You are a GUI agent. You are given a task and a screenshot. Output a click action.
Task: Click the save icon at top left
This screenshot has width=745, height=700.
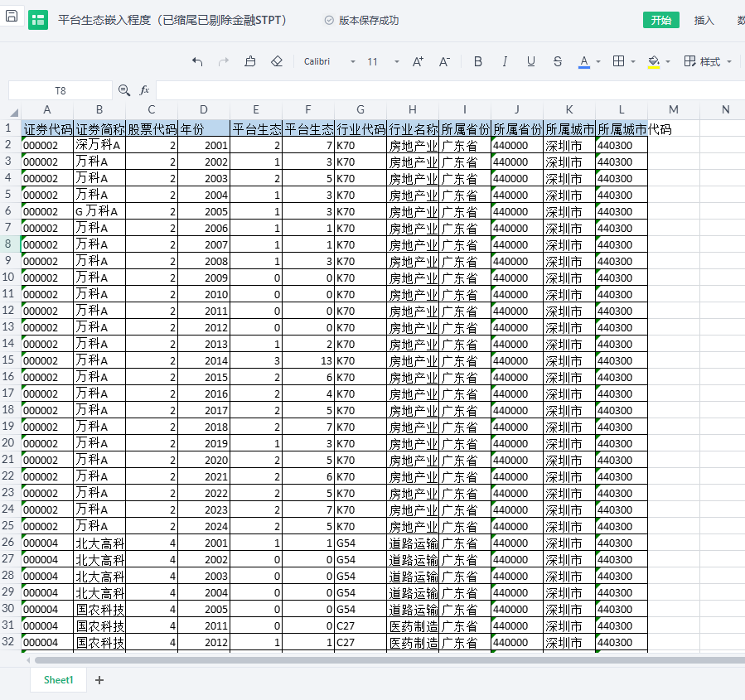12,16
